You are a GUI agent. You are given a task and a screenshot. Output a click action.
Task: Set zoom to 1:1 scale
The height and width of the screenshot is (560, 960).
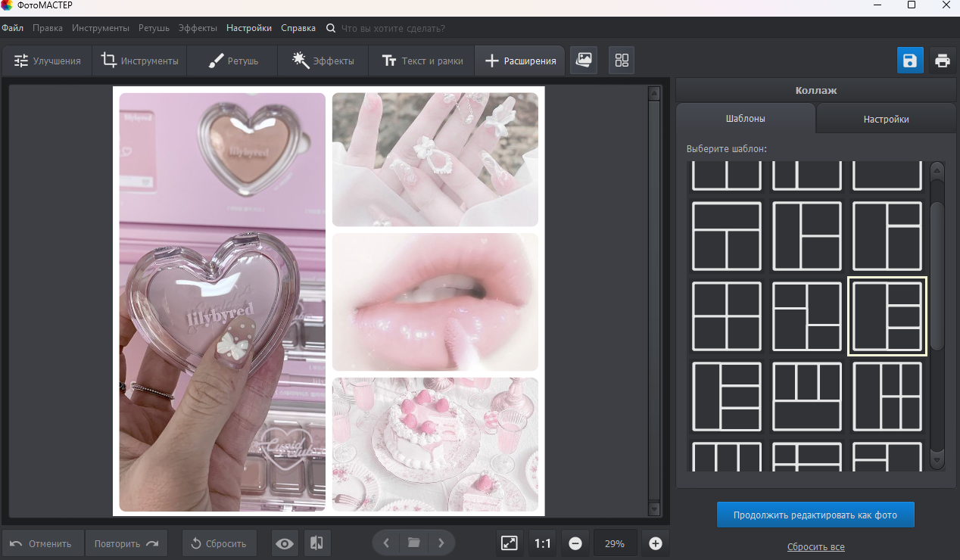pyautogui.click(x=543, y=543)
